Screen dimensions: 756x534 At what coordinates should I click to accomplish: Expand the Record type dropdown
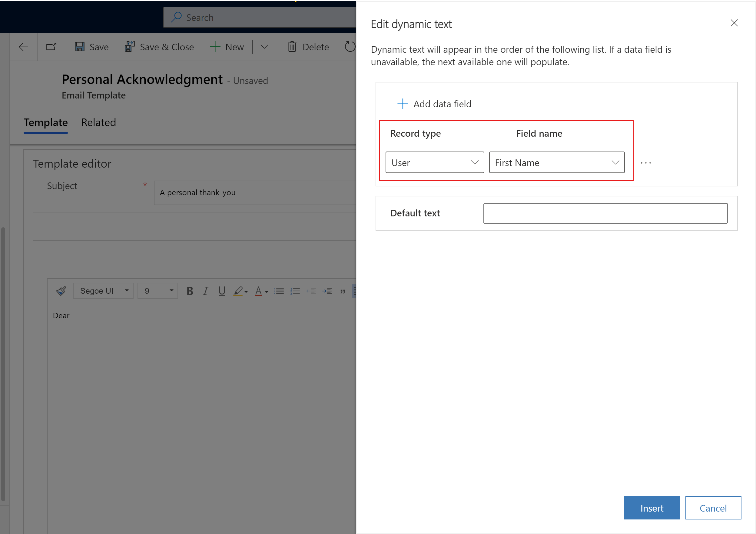coord(473,162)
